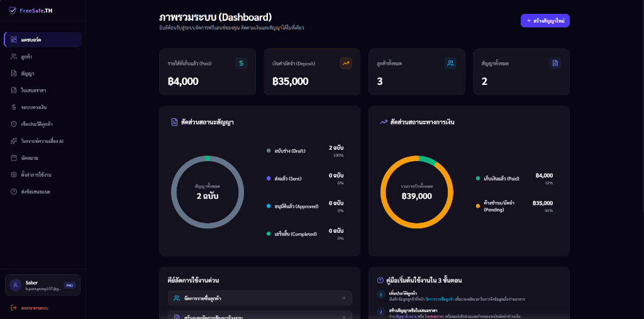644x319 pixels.
Task: Click the 'Draft' legend label text
Action: point(291,151)
